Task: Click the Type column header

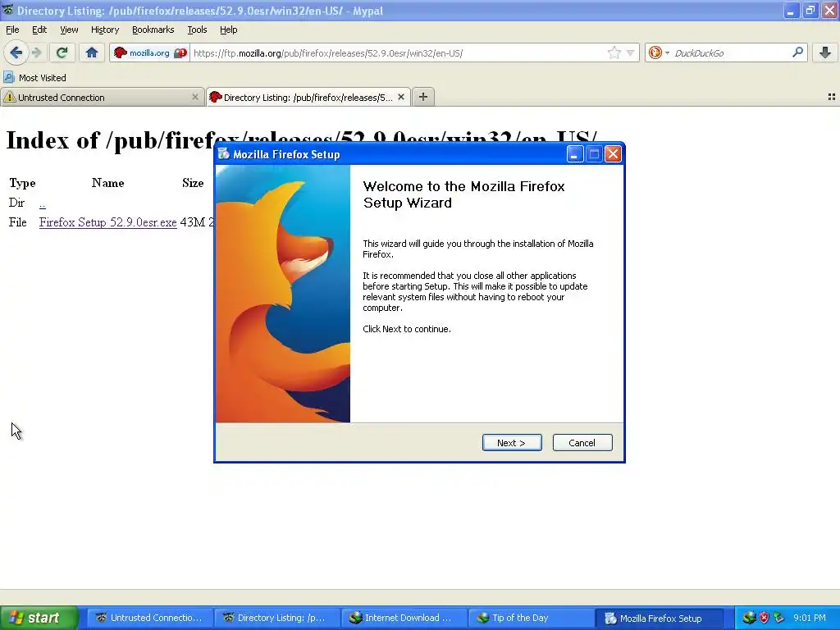Action: (x=22, y=183)
